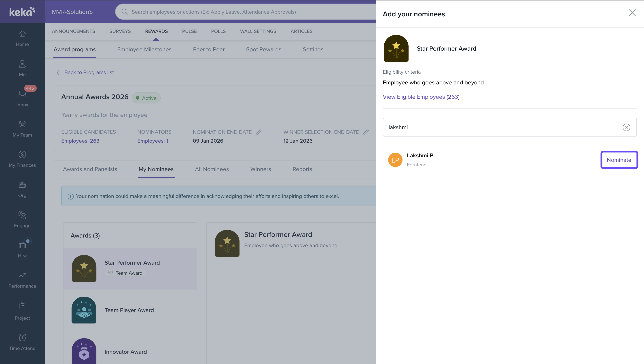Click the nominee search input field
This screenshot has height=364, width=644.
502,127
